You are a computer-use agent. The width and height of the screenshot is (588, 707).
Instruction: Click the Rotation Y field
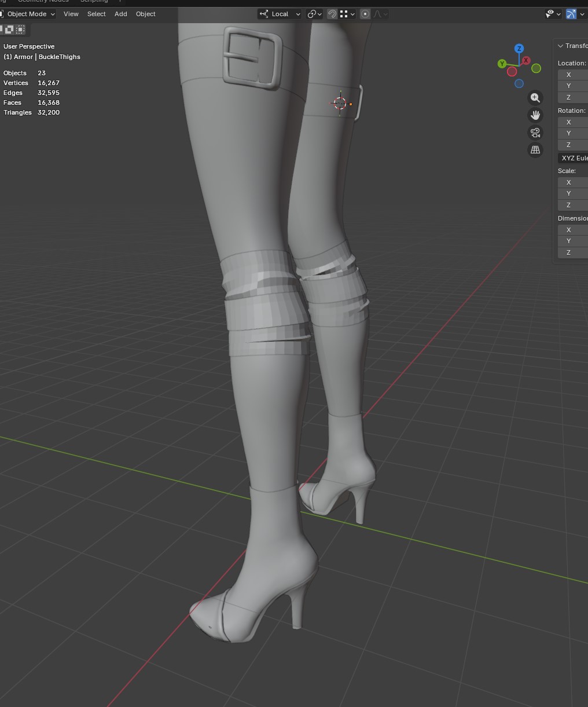573,133
